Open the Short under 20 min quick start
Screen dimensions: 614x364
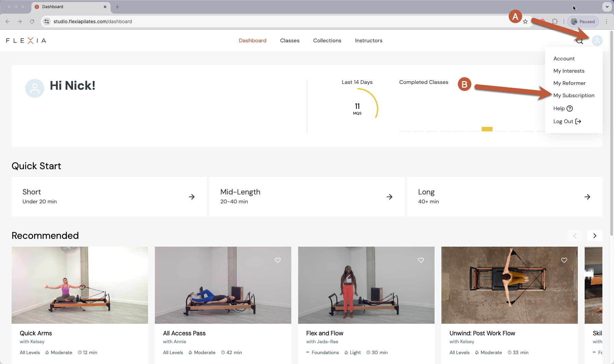[109, 197]
